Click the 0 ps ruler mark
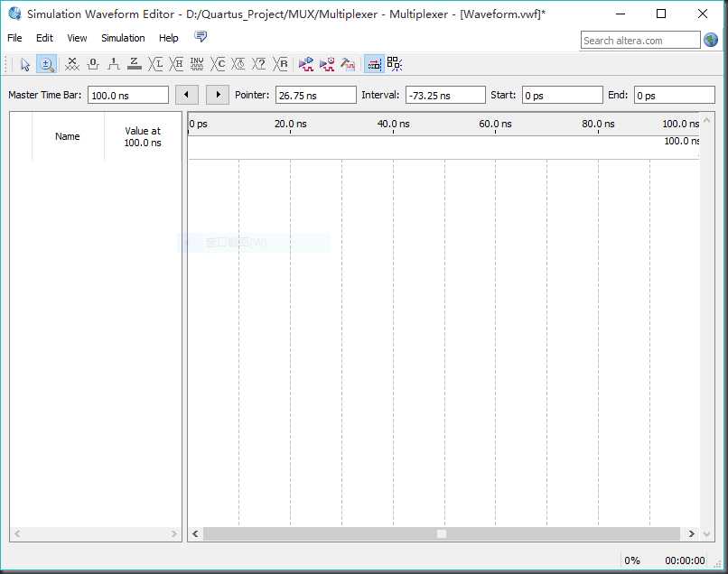 (x=198, y=124)
